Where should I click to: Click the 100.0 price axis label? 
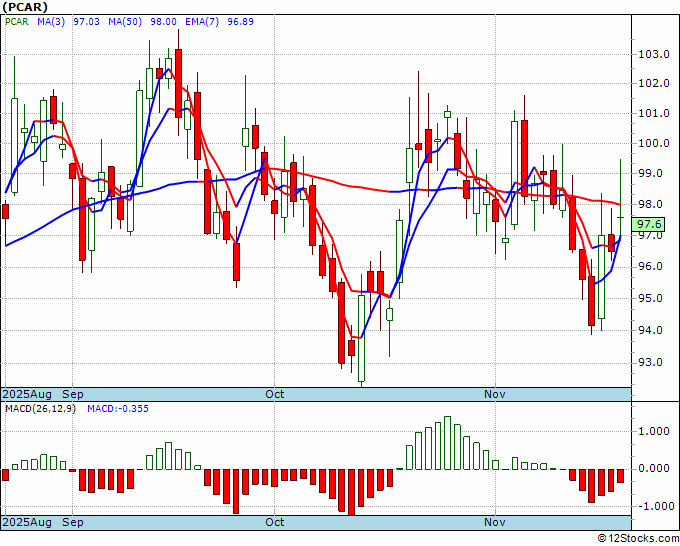pos(654,143)
